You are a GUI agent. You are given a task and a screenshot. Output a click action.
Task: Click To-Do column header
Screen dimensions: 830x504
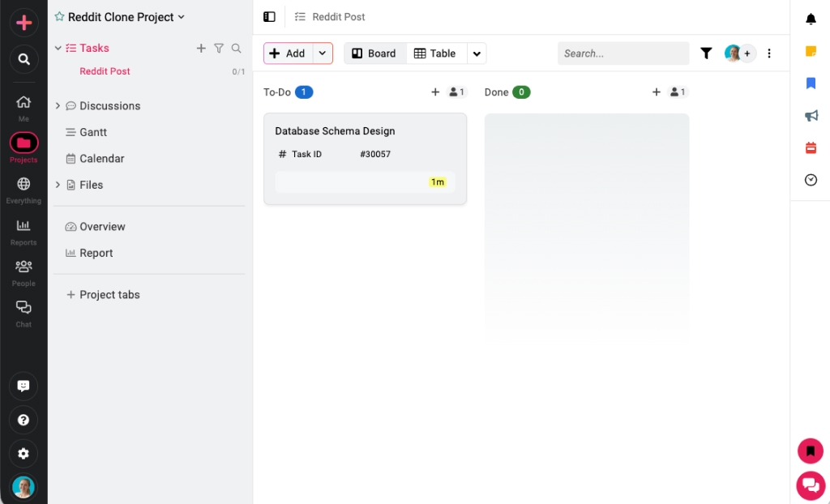pyautogui.click(x=277, y=92)
